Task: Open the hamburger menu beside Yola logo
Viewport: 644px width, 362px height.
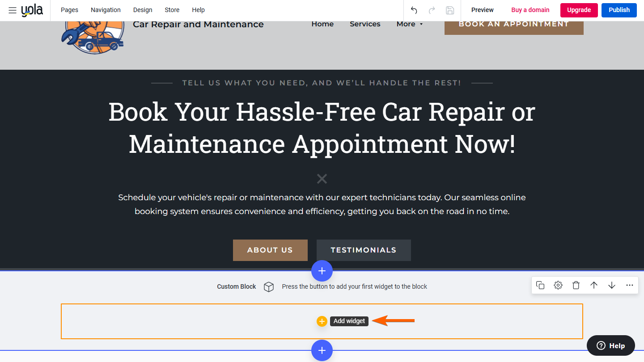Action: [x=13, y=10]
